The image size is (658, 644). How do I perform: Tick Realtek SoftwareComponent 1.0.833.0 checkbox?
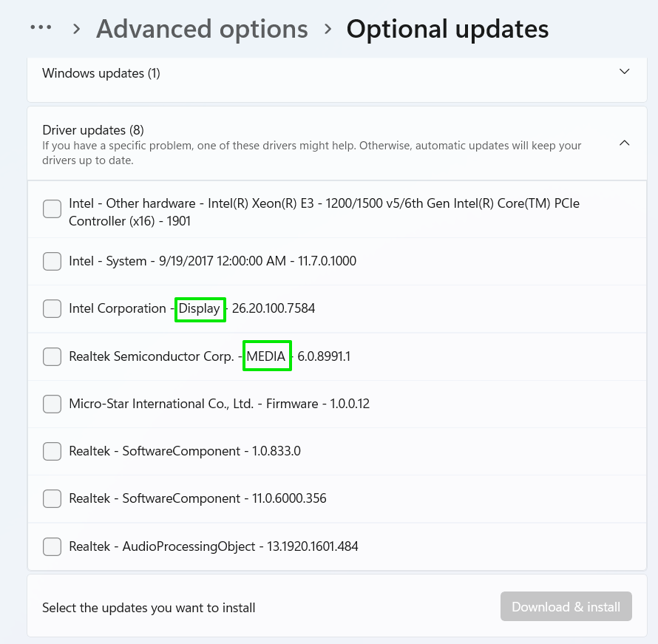[x=52, y=451]
